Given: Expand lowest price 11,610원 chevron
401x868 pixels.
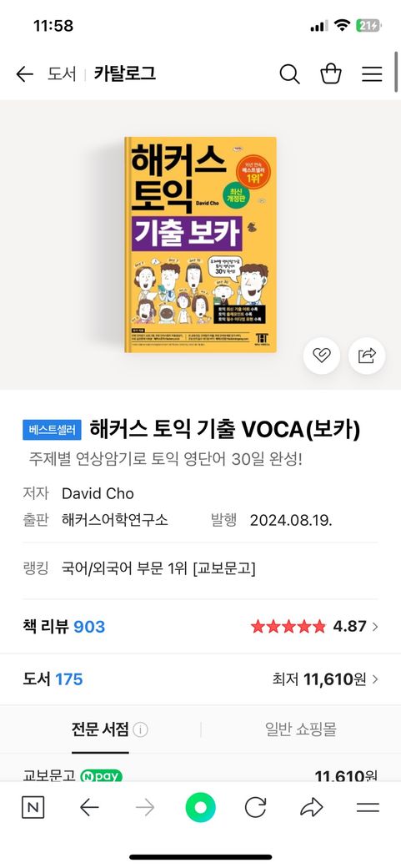Looking at the screenshot, I should pyautogui.click(x=375, y=679).
